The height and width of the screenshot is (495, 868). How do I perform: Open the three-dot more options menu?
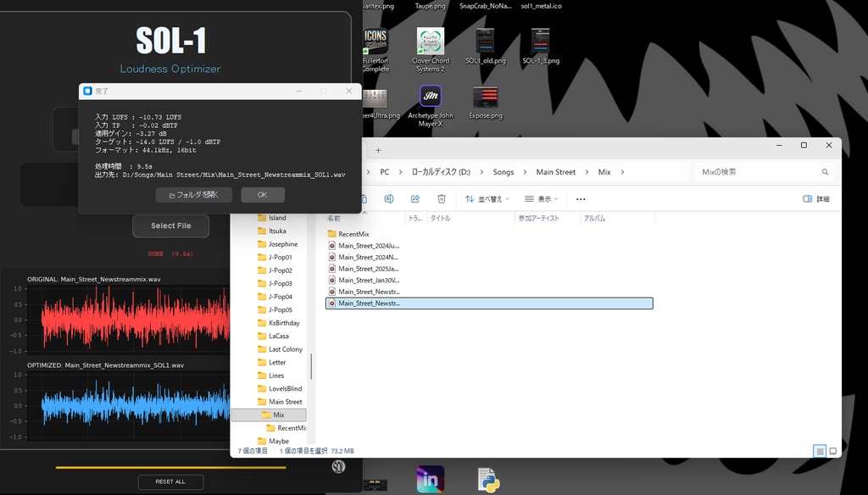(580, 198)
